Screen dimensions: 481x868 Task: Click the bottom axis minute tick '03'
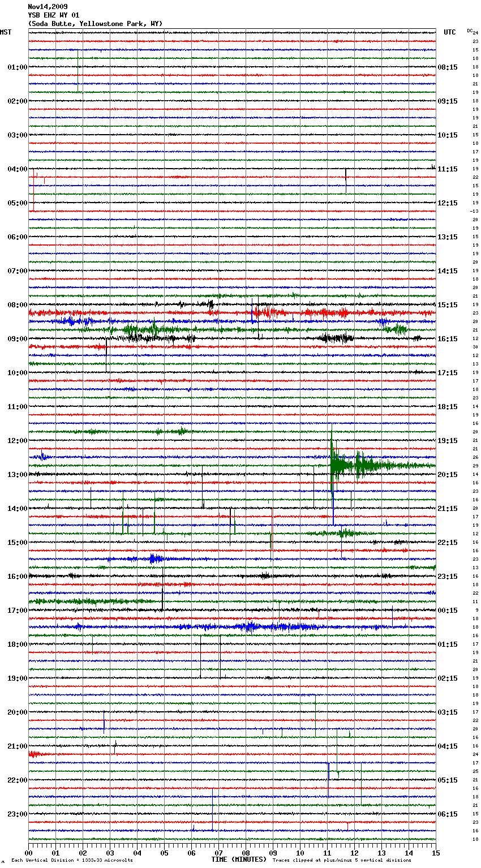(110, 853)
